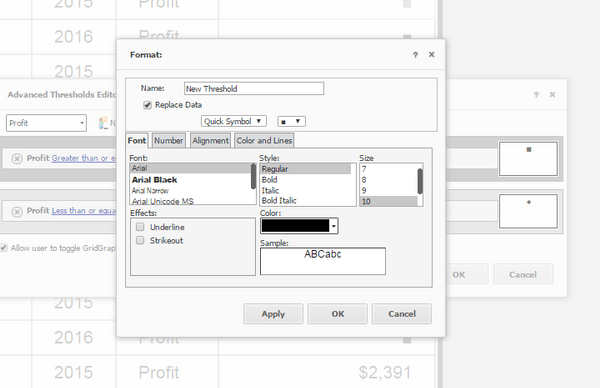Click the Name field containing New Threshold

[254, 89]
